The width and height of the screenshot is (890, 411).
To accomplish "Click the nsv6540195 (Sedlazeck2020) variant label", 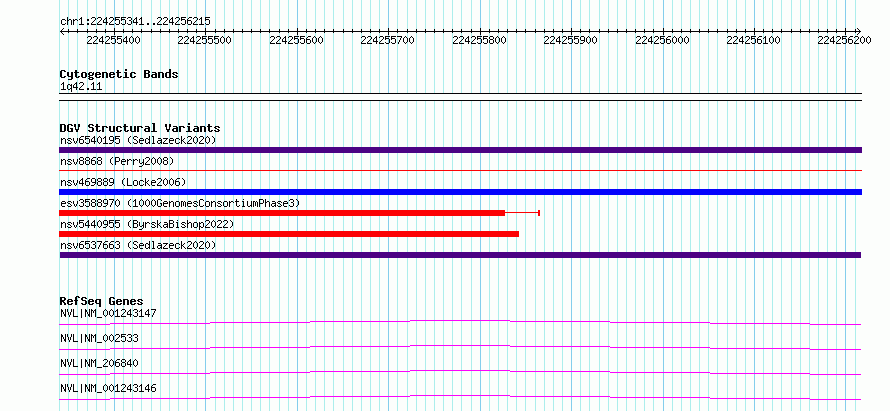I will pyautogui.click(x=138, y=140).
